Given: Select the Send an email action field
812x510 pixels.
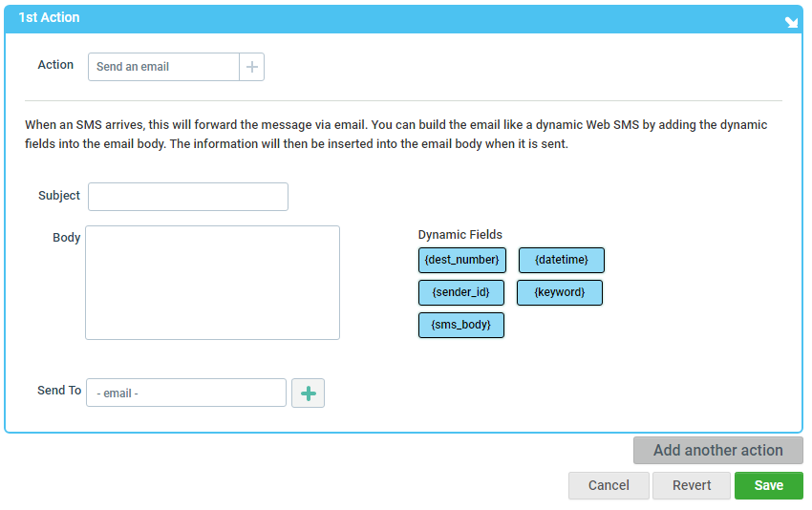Looking at the screenshot, I should pyautogui.click(x=163, y=67).
